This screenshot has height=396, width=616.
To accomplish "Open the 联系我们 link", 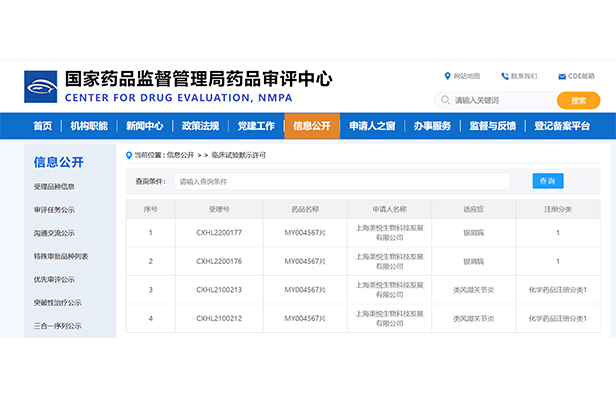I will point(524,76).
